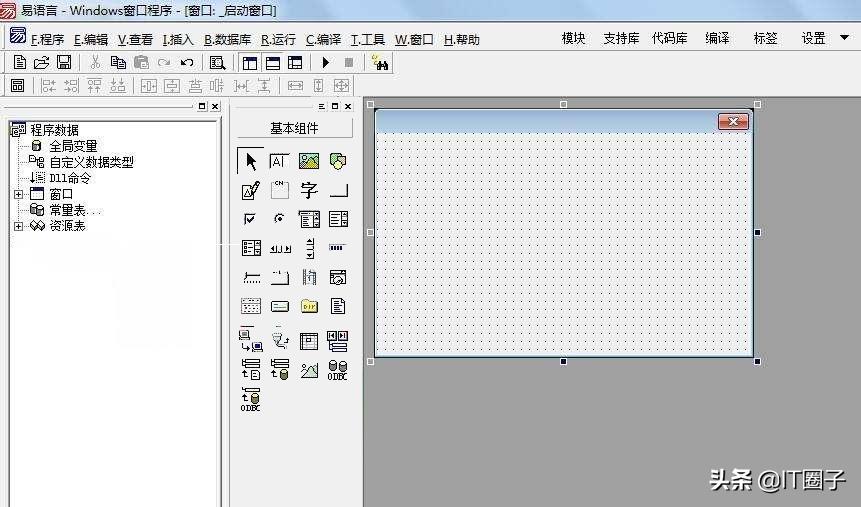Screen dimensions: 861x507
Task: Select the label 字 component
Action: 309,190
